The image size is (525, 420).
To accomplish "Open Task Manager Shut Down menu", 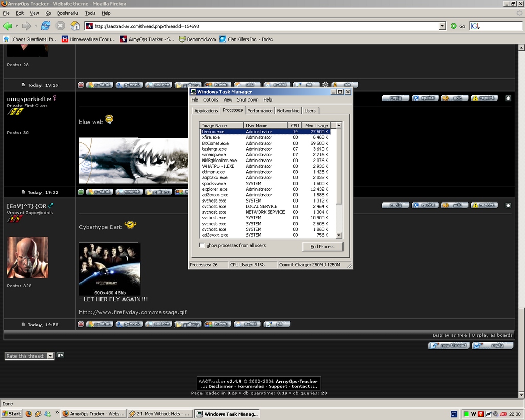I will [x=248, y=100].
